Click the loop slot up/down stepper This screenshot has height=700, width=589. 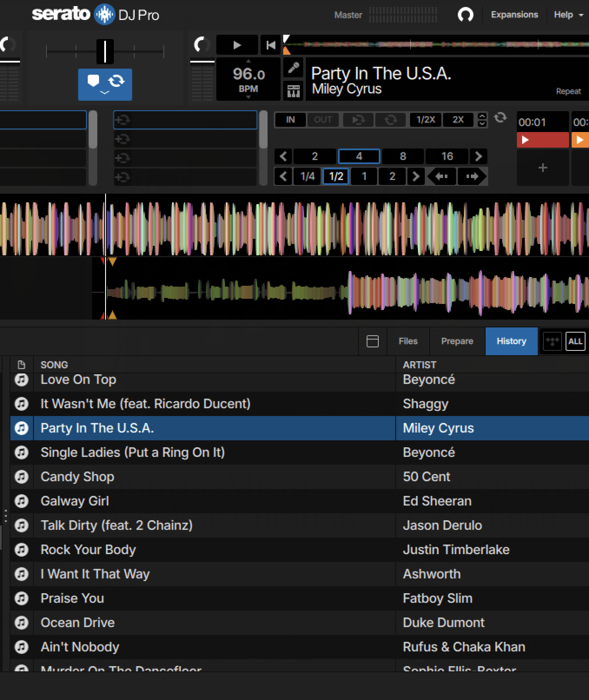[482, 119]
